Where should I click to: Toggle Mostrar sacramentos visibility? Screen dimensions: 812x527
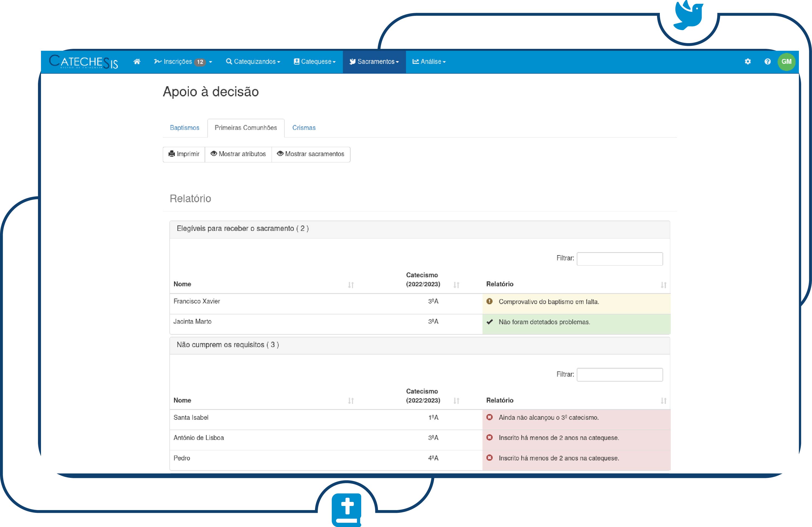(311, 154)
